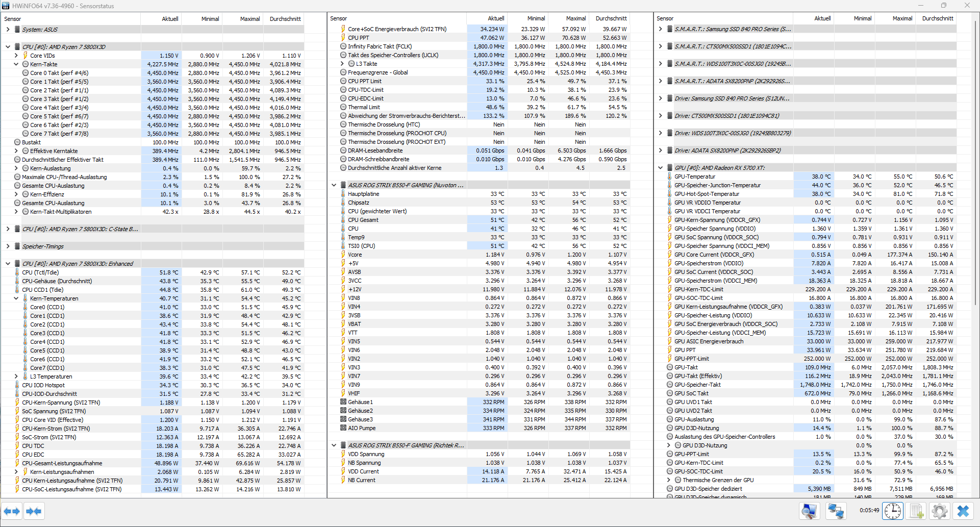980x527 pixels.
Task: Expand the L3 Takte entry
Action: pyautogui.click(x=342, y=64)
